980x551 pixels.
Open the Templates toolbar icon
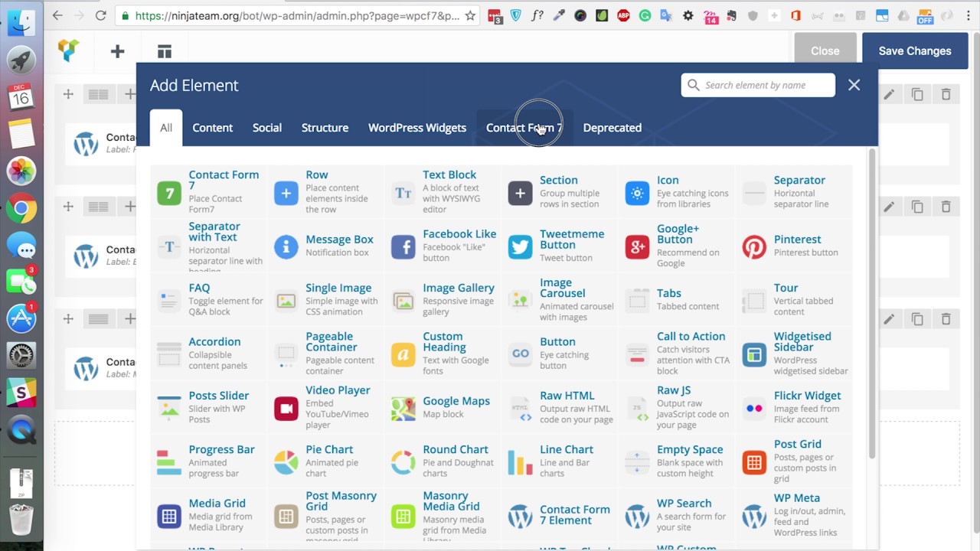165,51
